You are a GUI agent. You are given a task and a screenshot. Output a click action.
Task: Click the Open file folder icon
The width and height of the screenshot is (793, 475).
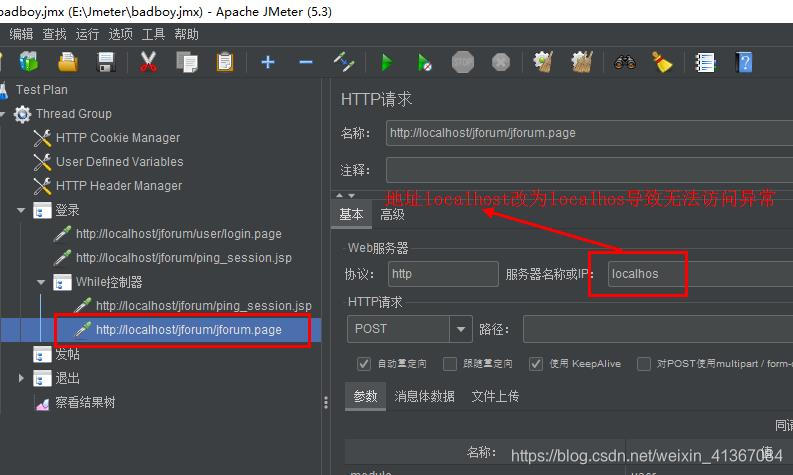tap(67, 62)
